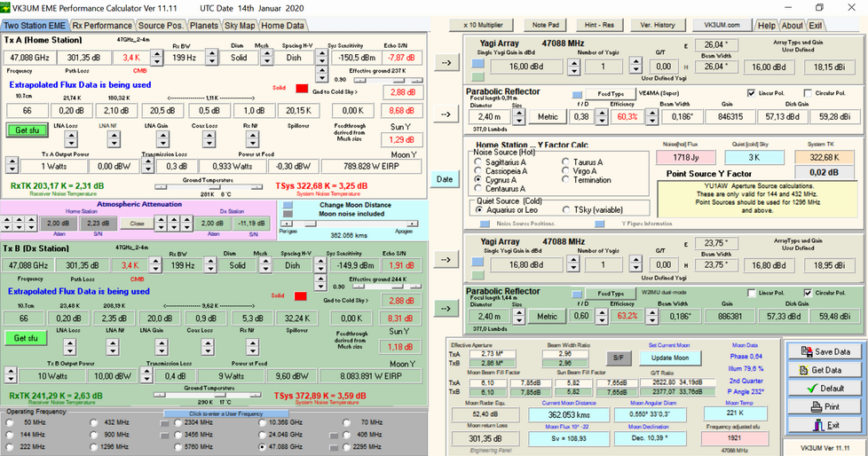Click gray square left of 406 MHz
This screenshot has height=456, width=868.
(x=333, y=436)
